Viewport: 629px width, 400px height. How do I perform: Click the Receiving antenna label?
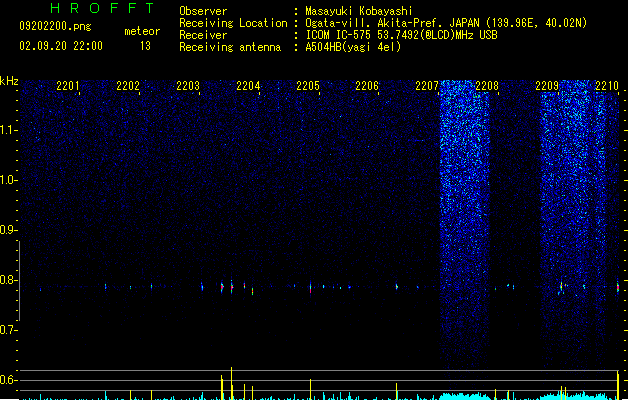pos(230,47)
